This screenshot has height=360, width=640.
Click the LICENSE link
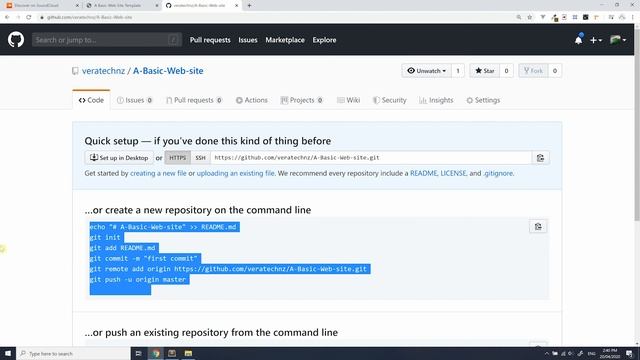pyautogui.click(x=453, y=173)
